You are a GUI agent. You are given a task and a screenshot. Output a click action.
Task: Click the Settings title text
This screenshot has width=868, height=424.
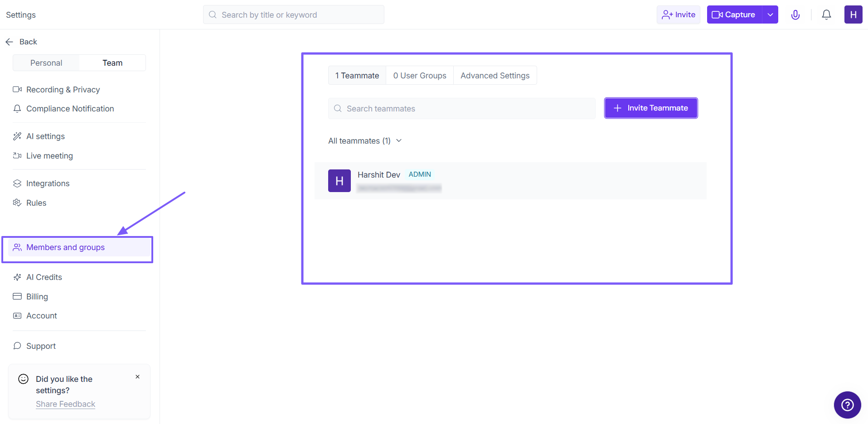tap(21, 15)
